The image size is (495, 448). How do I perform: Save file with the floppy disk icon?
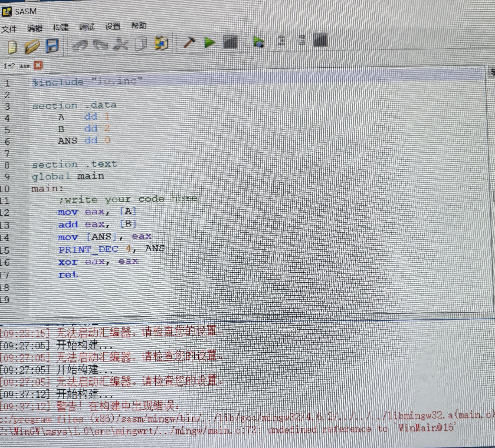point(52,45)
